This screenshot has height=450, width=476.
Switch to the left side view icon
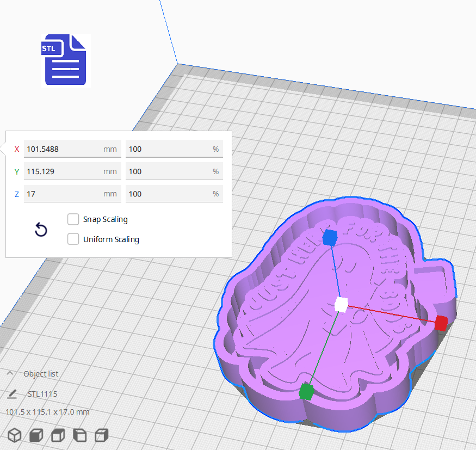(x=79, y=435)
